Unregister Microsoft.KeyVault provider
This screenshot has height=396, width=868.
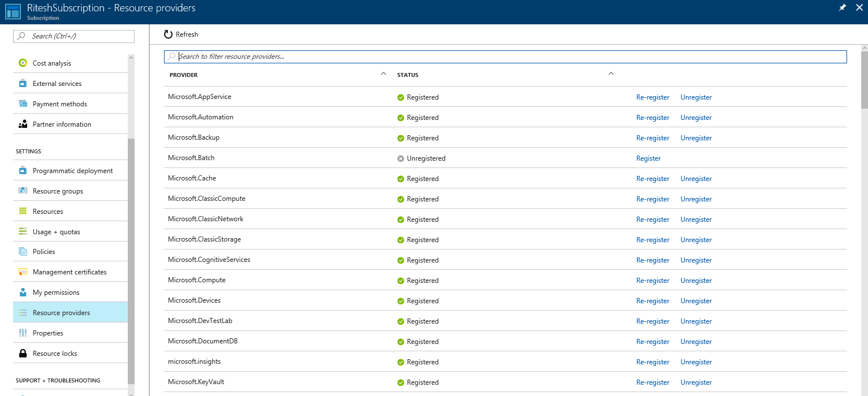click(x=696, y=382)
